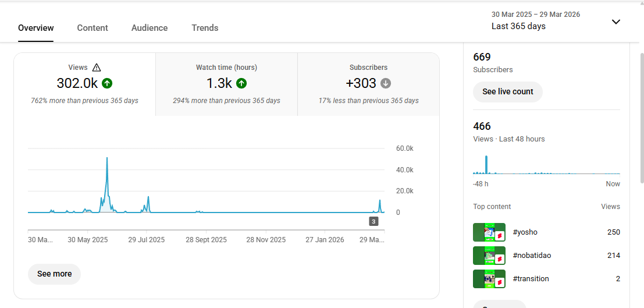The height and width of the screenshot is (308, 644).
Task: Click the See more button below chart
Action: pyautogui.click(x=54, y=274)
